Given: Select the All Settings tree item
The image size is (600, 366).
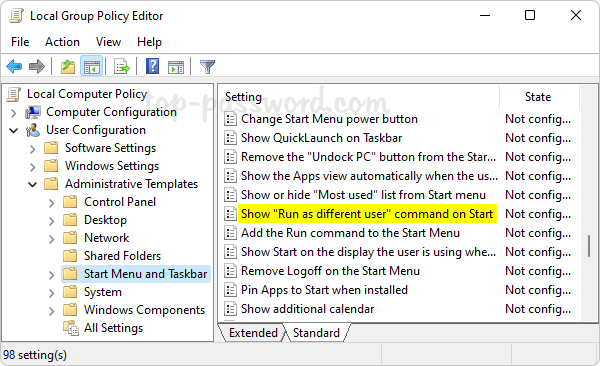Looking at the screenshot, I should 113,328.
